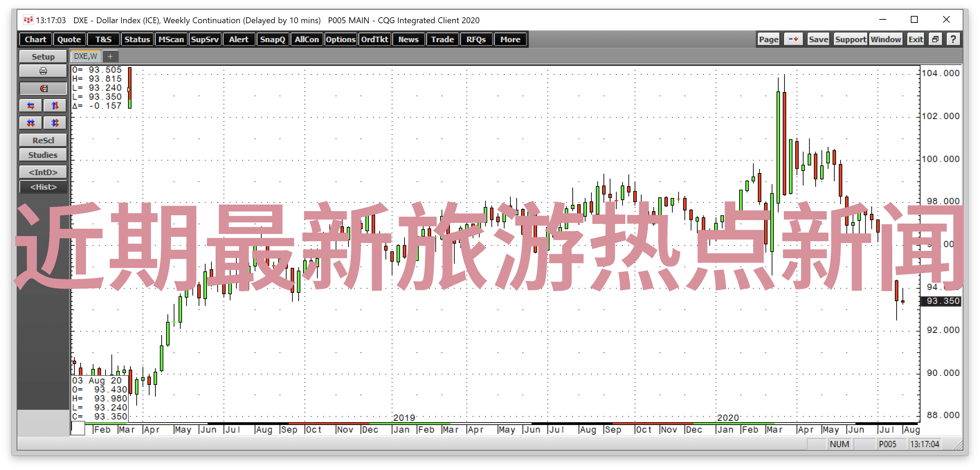Click the Studies button

click(x=43, y=155)
